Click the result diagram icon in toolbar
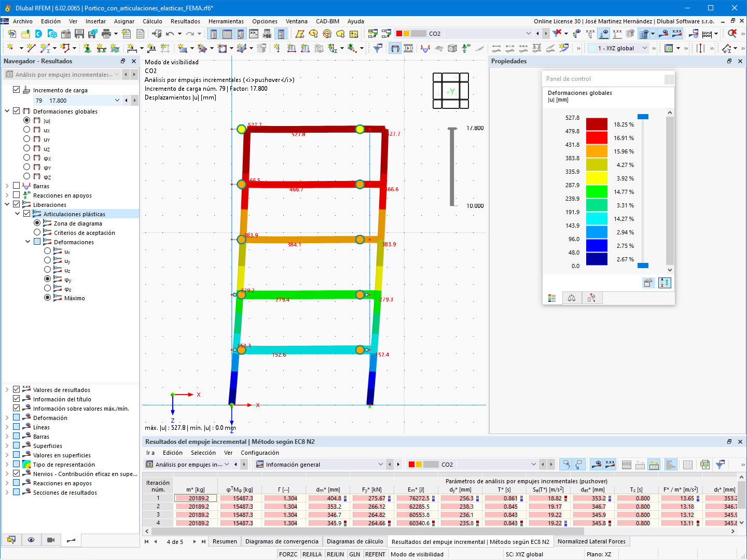747x560 pixels. click(425, 48)
